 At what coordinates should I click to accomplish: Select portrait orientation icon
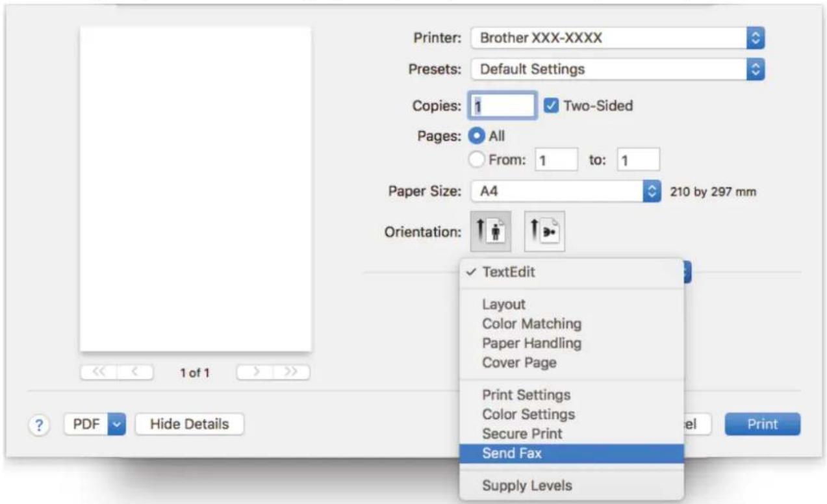tap(490, 231)
